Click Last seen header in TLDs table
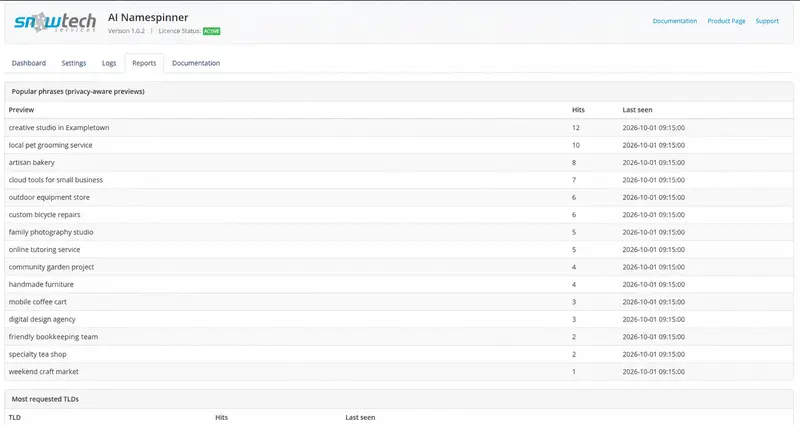The height and width of the screenshot is (425, 800). (360, 417)
